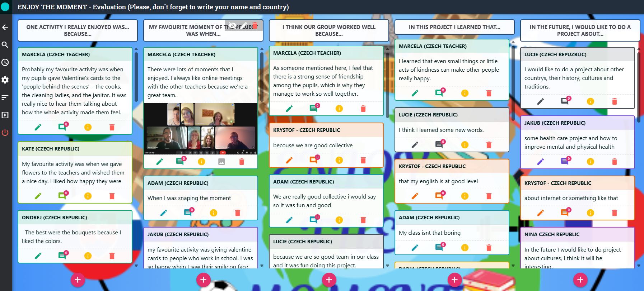Click the up arrow above third column scrollbar
Viewport: 644px width, 291px height.
[x=387, y=49]
